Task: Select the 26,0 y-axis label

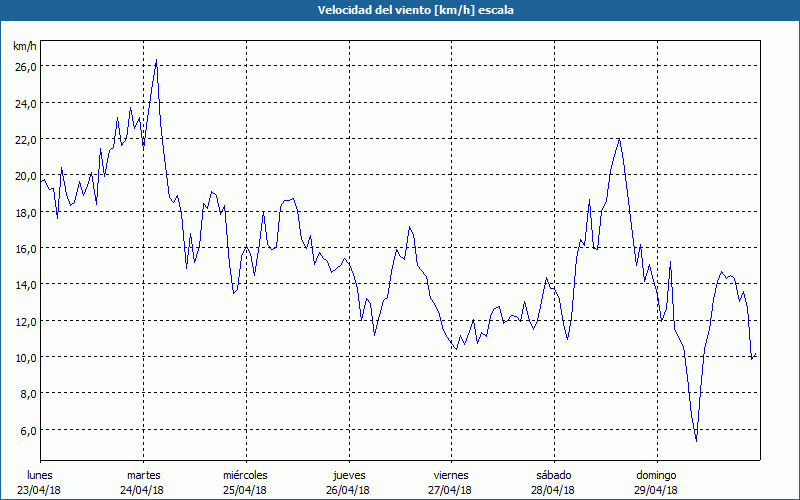Action: point(25,66)
